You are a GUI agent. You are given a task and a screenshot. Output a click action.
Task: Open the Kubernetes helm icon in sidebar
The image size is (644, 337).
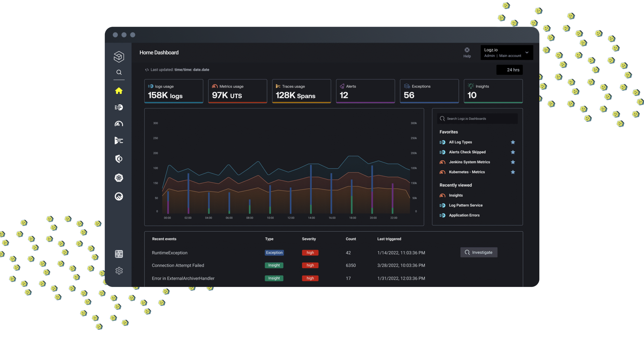pos(119,178)
